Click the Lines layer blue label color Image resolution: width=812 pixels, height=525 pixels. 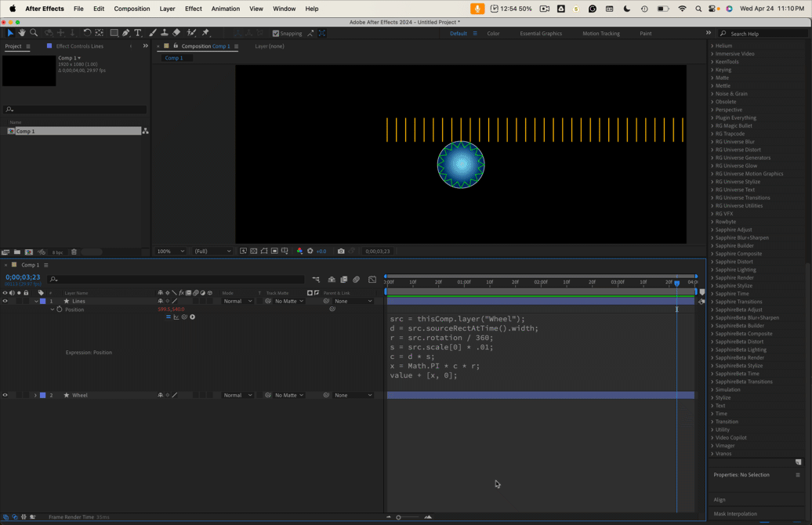pyautogui.click(x=43, y=301)
